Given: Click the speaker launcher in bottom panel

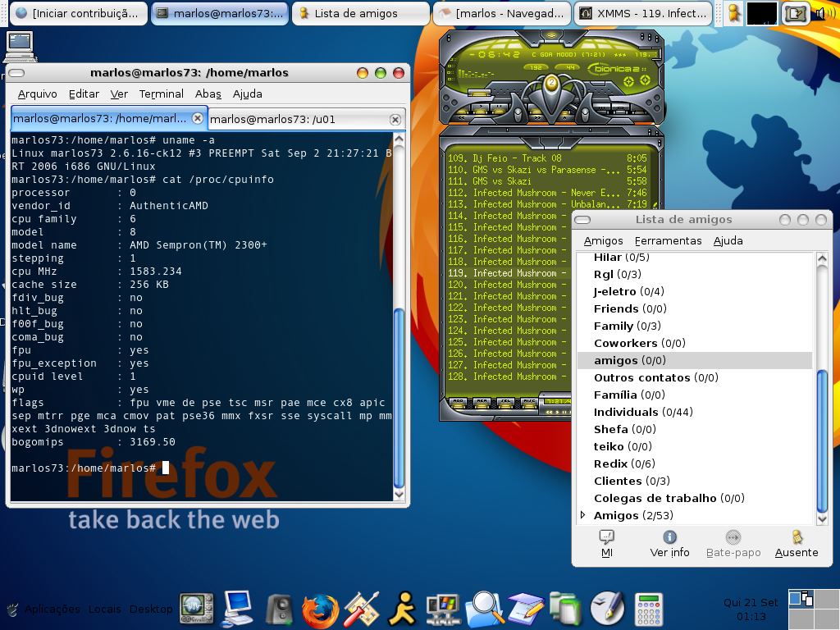Looking at the screenshot, I should coord(280,609).
